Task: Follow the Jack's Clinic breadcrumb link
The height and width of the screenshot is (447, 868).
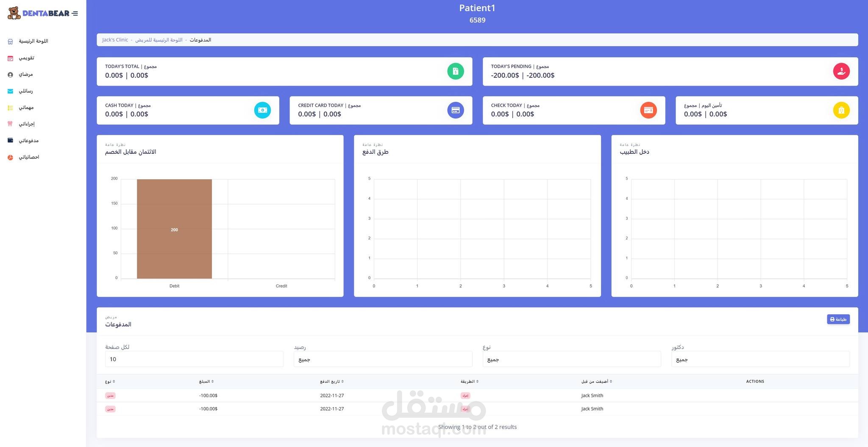Action: coord(115,40)
